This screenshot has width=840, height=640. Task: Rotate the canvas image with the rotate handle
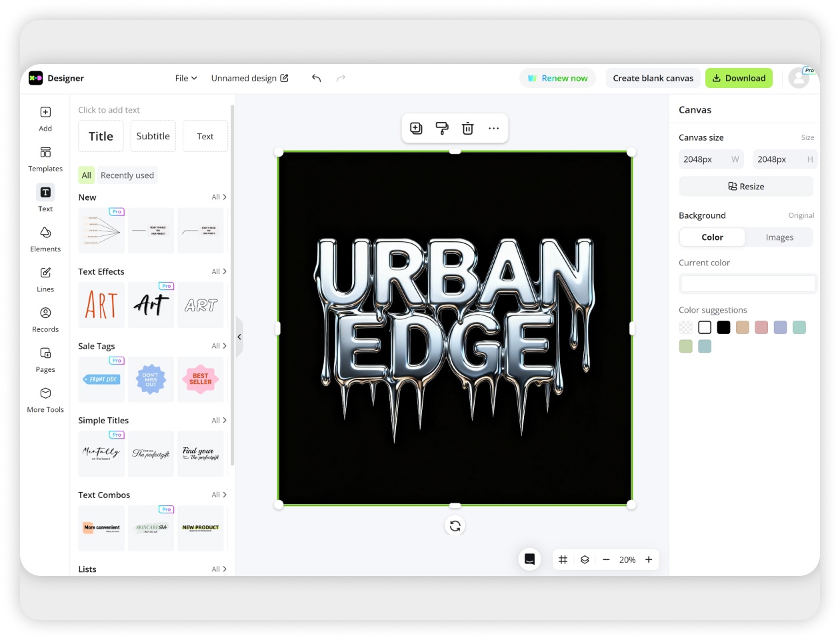(455, 525)
